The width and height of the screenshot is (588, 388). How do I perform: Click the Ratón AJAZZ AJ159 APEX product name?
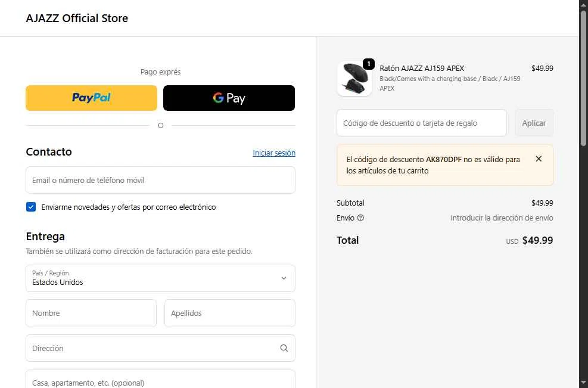point(422,69)
